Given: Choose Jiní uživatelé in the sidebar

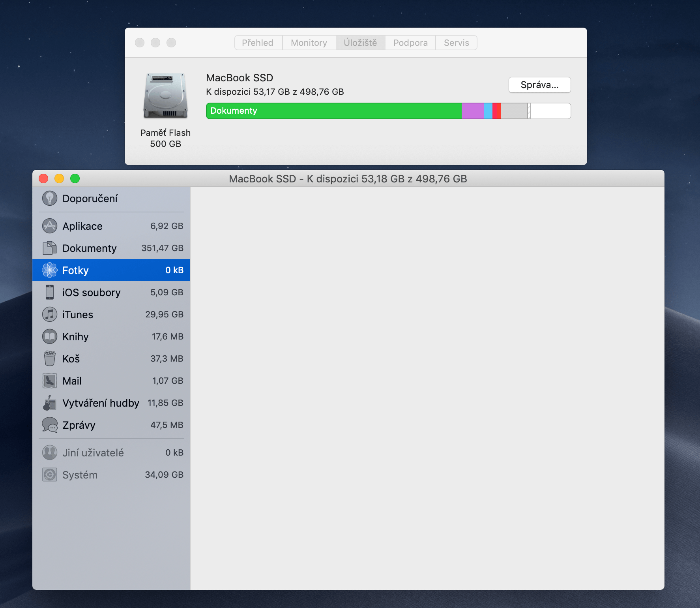Looking at the screenshot, I should [x=111, y=452].
